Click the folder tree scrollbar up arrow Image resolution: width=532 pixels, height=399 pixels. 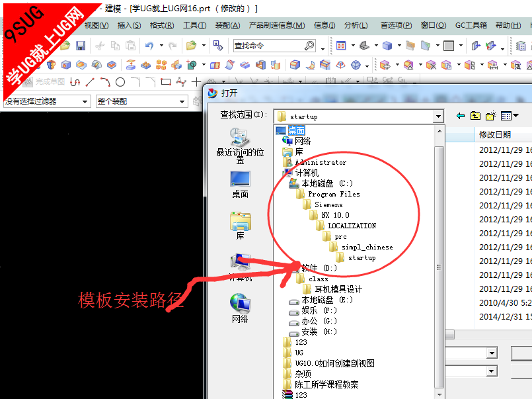click(439, 131)
